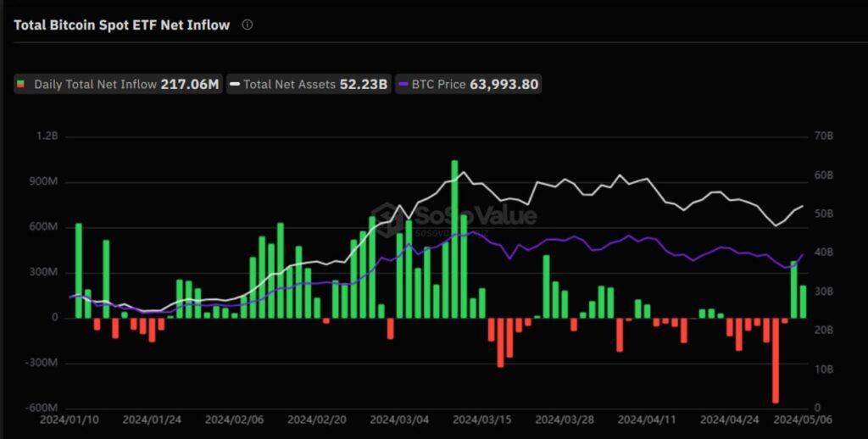Click the 2024/01/24 date axis label
The height and width of the screenshot is (439, 868).
click(152, 420)
